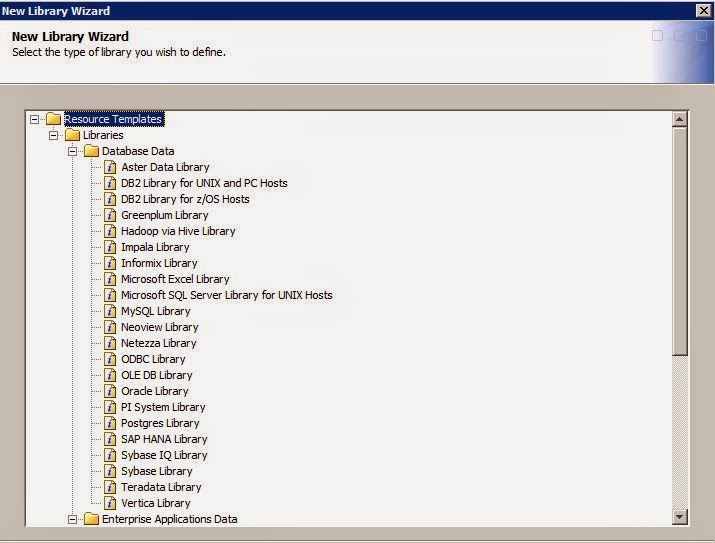The height and width of the screenshot is (543, 715).
Task: Collapse the Libraries tree node
Action: (53, 135)
